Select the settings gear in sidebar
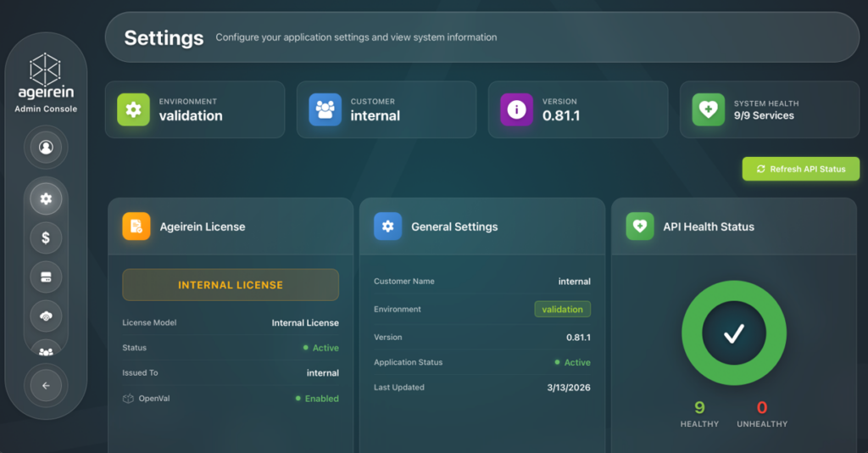 click(46, 199)
